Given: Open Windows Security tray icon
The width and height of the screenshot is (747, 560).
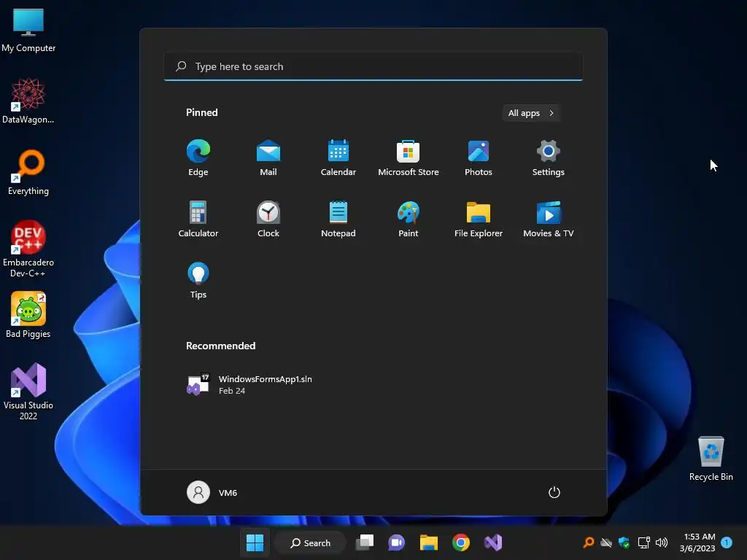Looking at the screenshot, I should [624, 542].
